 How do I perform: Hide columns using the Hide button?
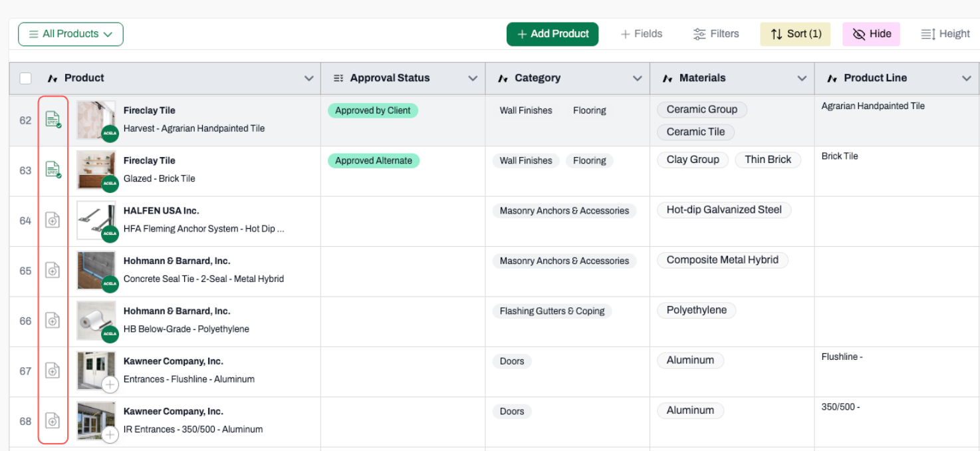(871, 34)
